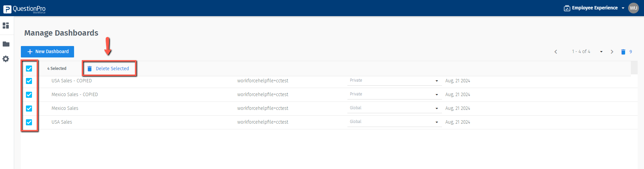Open the settings gear in sidebar

(x=6, y=59)
